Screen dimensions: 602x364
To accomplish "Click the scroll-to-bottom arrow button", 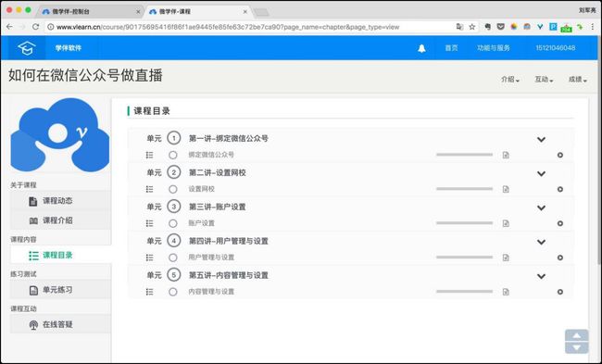I will 577,348.
